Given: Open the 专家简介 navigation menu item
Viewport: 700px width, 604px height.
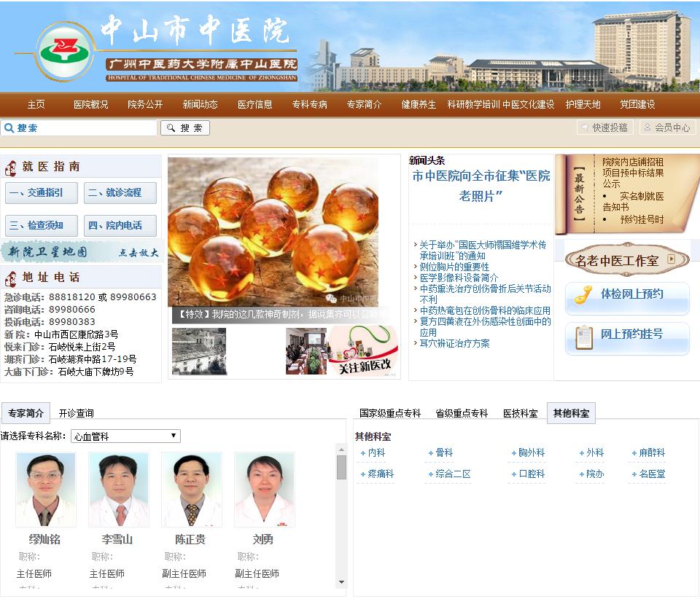Looking at the screenshot, I should click(365, 104).
